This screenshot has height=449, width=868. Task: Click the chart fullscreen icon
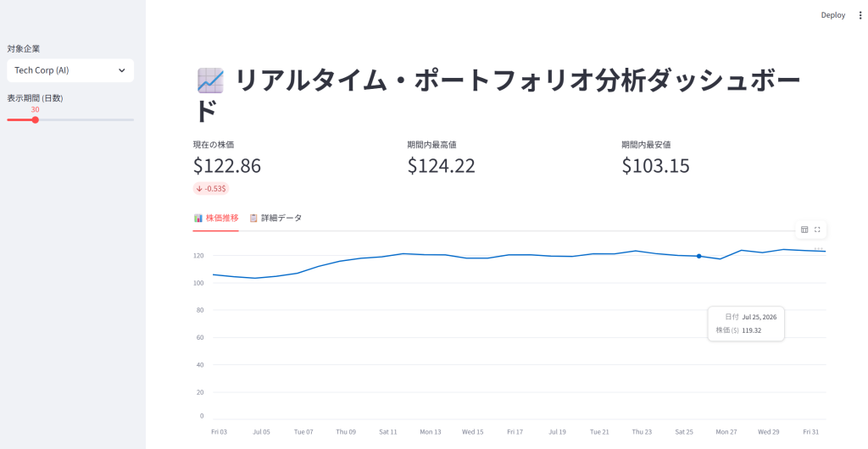(817, 230)
